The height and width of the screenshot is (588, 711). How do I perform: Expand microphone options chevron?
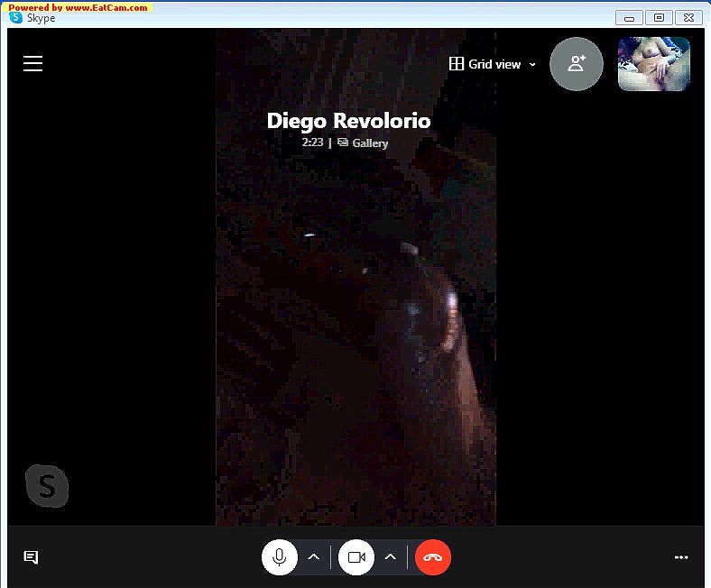pyautogui.click(x=314, y=557)
